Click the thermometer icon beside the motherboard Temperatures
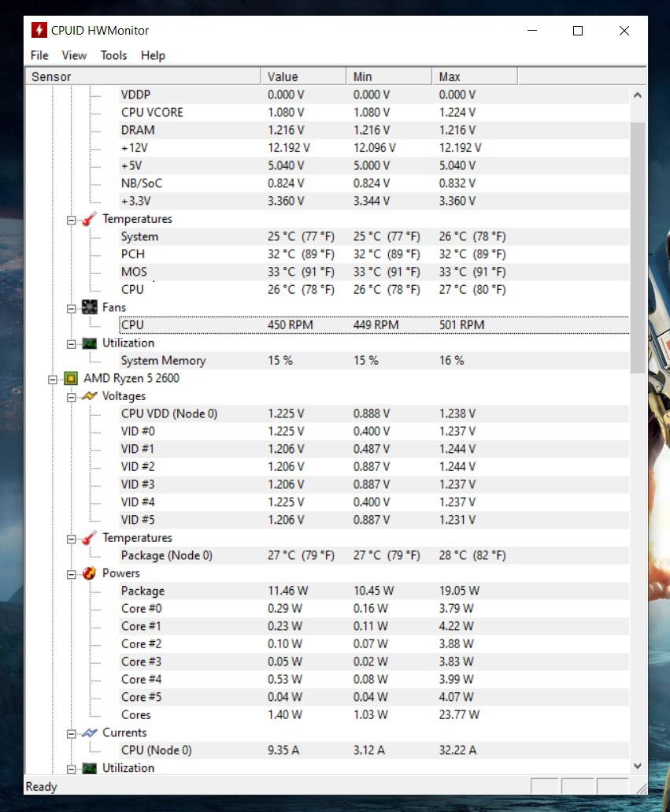The image size is (670, 812). click(90, 219)
